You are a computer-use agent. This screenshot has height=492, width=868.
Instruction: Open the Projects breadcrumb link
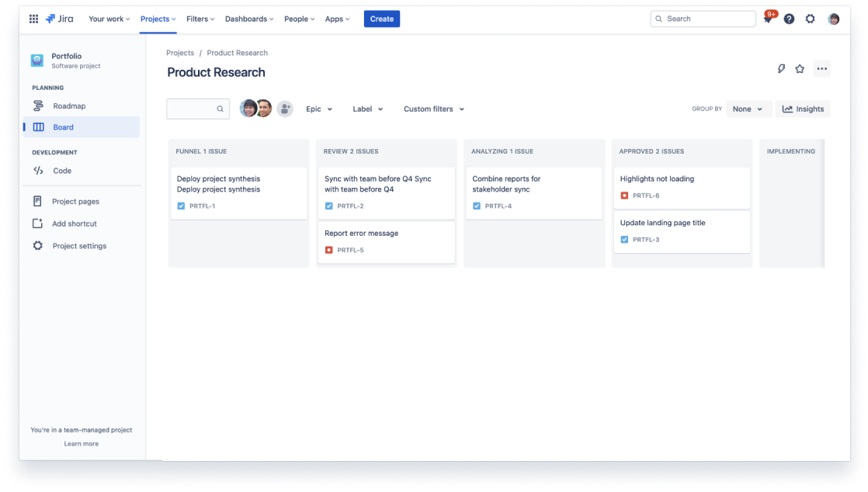pos(180,53)
